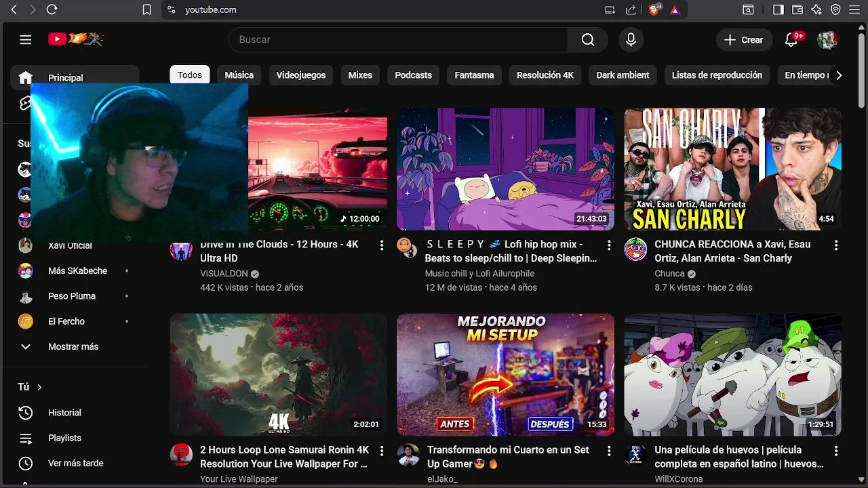Click the share icon in the address bar
This screenshot has width=868, height=488.
point(631,9)
